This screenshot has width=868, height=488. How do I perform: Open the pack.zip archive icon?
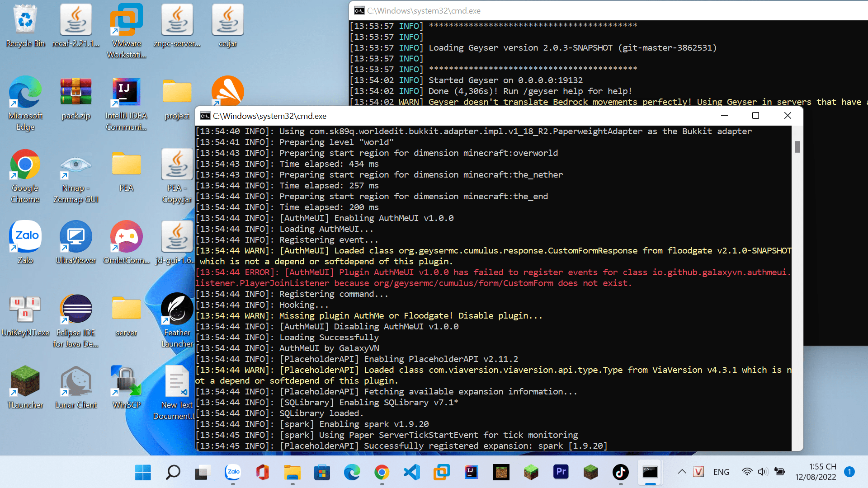75,93
